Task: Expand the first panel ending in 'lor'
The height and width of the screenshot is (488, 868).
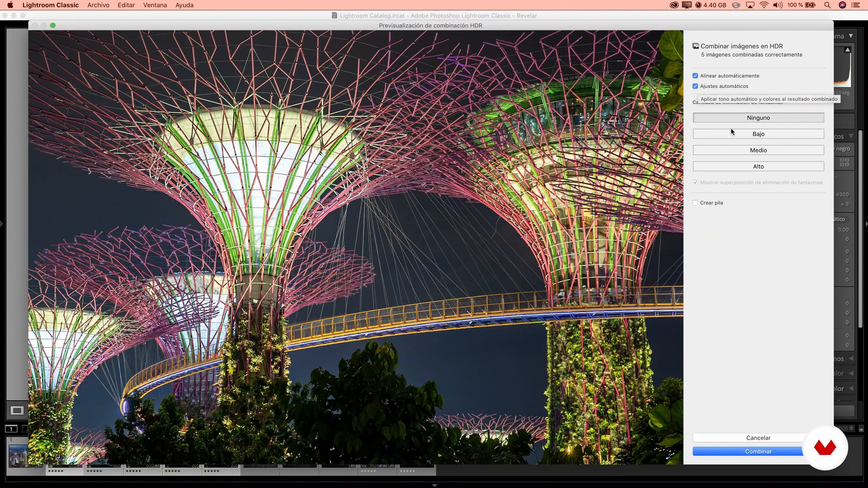Action: (x=851, y=373)
